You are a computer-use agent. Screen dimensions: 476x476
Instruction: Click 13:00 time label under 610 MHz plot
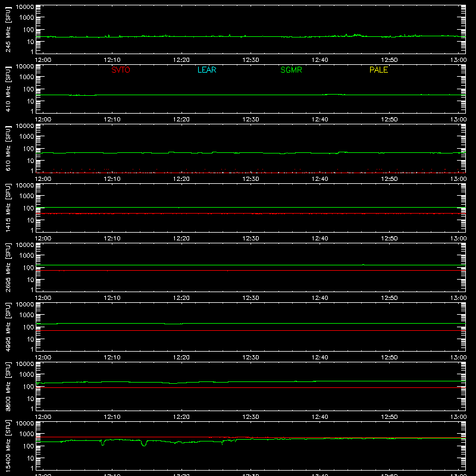pyautogui.click(x=458, y=179)
